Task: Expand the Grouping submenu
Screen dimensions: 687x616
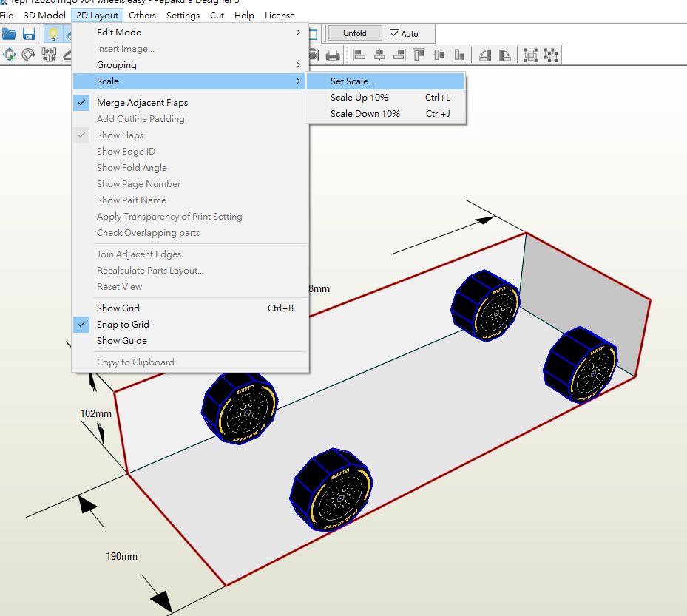Action: click(117, 65)
